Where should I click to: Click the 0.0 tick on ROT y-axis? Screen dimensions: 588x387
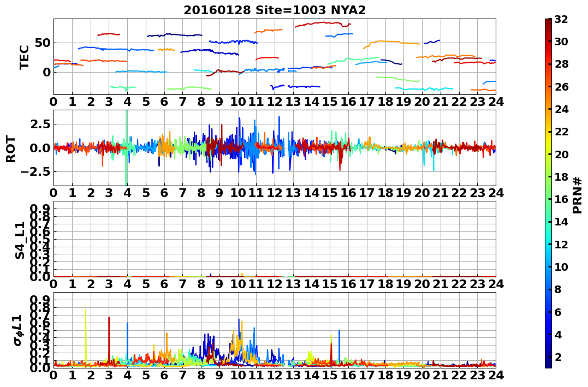[x=40, y=148]
